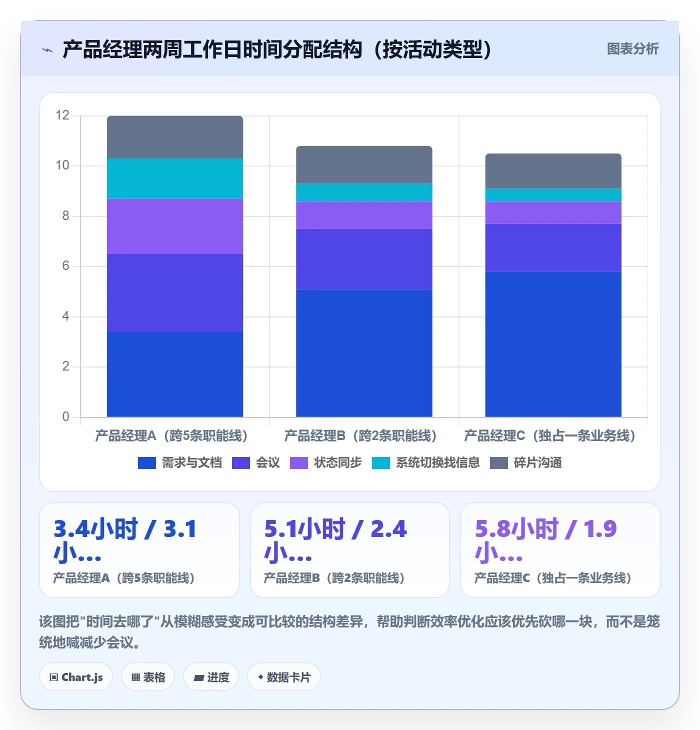Click 产品经理B's cyan 系统切换找信息 bar segment
The width and height of the screenshot is (700, 730).
click(364, 192)
